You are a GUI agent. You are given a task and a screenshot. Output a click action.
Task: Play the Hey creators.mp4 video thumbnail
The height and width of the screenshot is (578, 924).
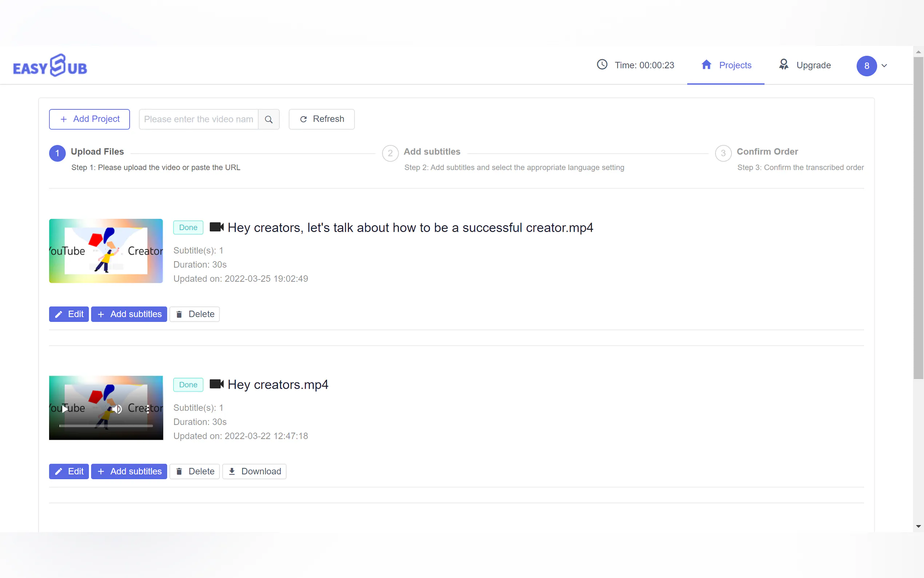tap(65, 409)
